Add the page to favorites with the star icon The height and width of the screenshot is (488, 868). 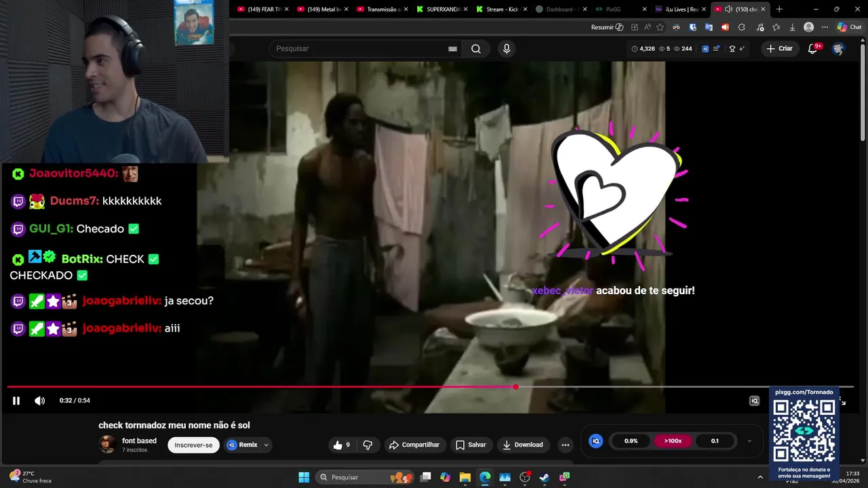click(x=660, y=27)
